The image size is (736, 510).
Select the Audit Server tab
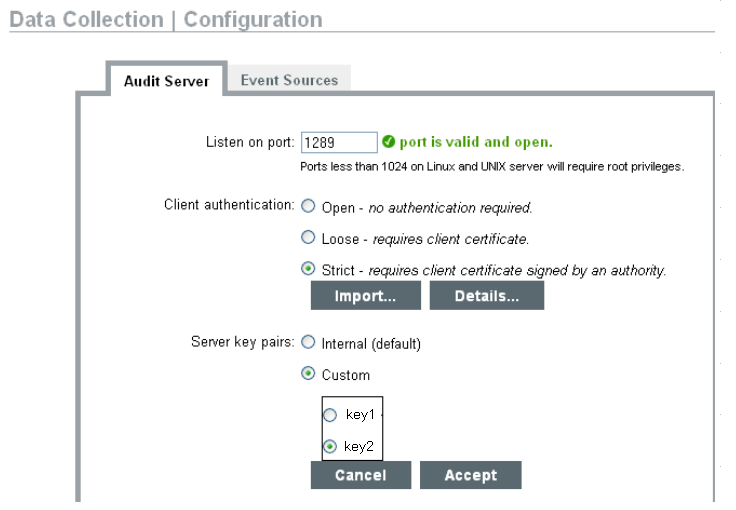tap(166, 81)
